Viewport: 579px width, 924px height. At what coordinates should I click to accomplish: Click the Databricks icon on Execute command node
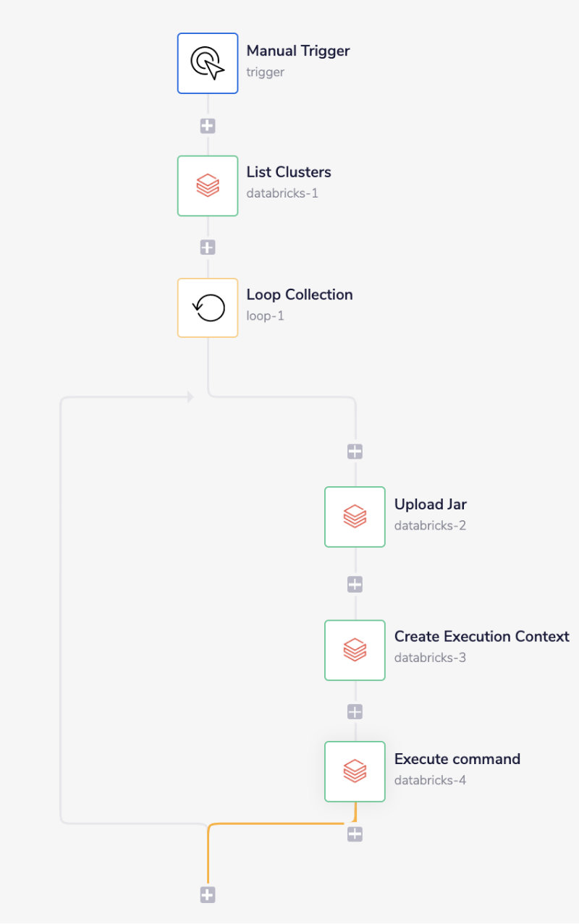pyautogui.click(x=355, y=771)
